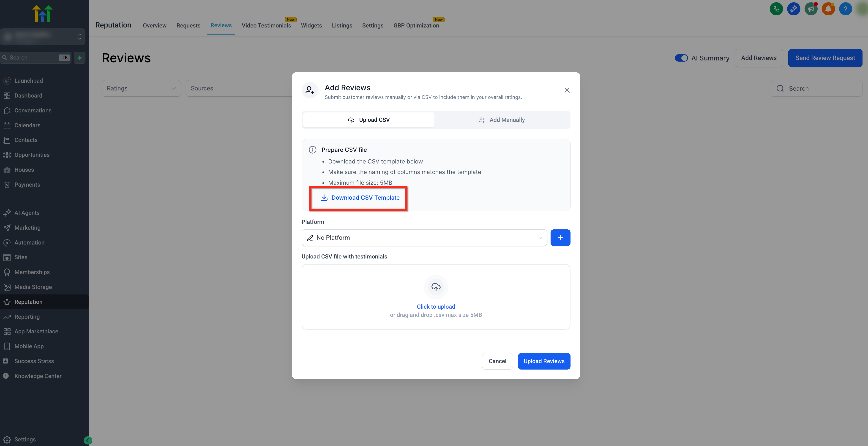Open the No Platform dropdown

pos(424,237)
